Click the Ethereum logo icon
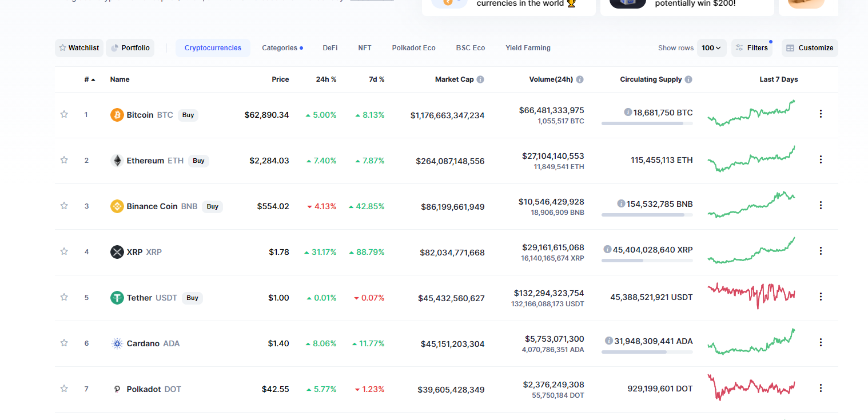The image size is (868, 420). (x=117, y=161)
